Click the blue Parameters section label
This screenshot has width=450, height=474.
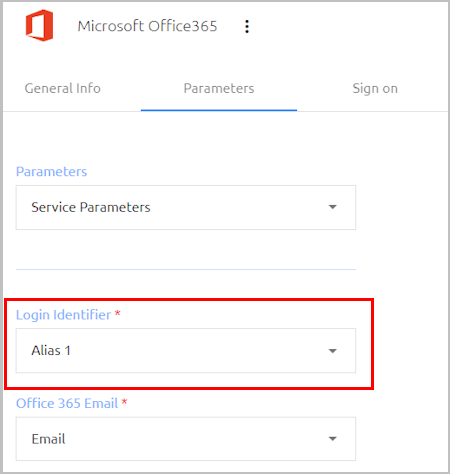pos(51,171)
